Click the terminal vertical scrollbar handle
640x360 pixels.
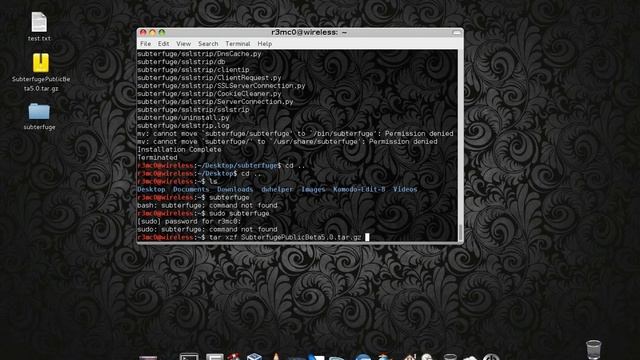coord(460,232)
